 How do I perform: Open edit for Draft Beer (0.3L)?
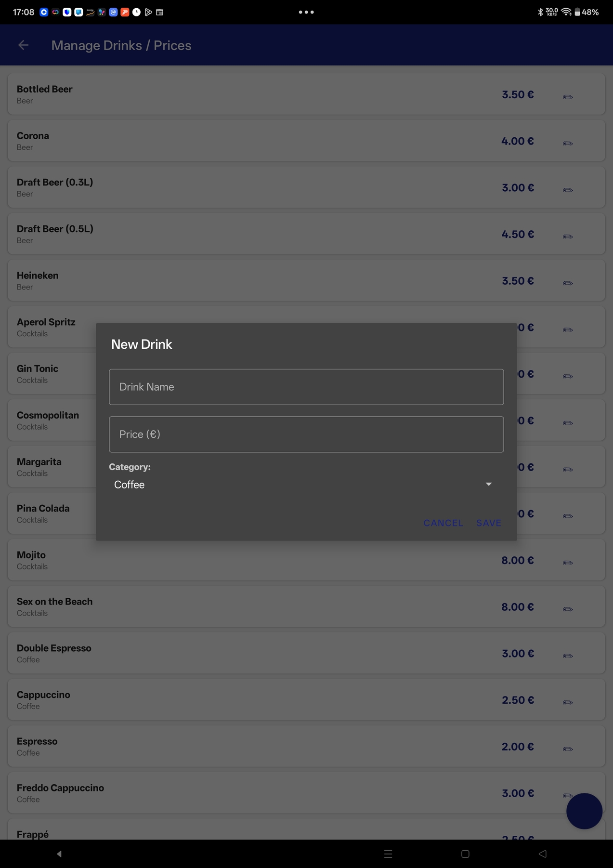[x=568, y=190]
